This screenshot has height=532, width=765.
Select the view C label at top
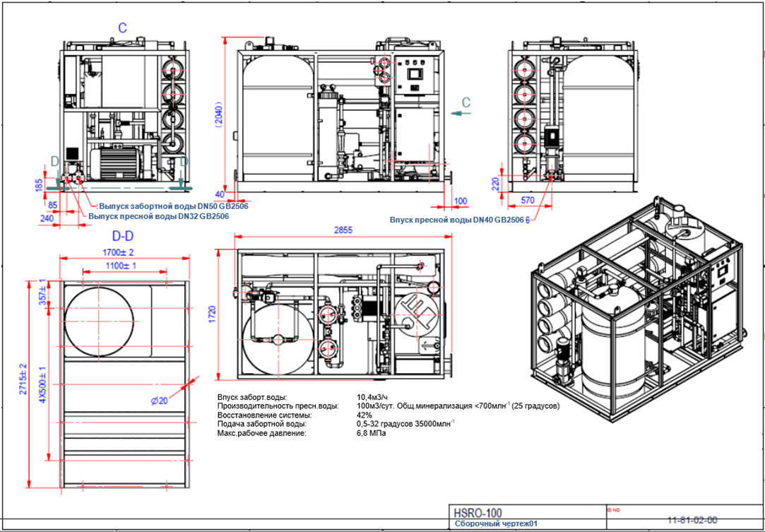pos(122,28)
